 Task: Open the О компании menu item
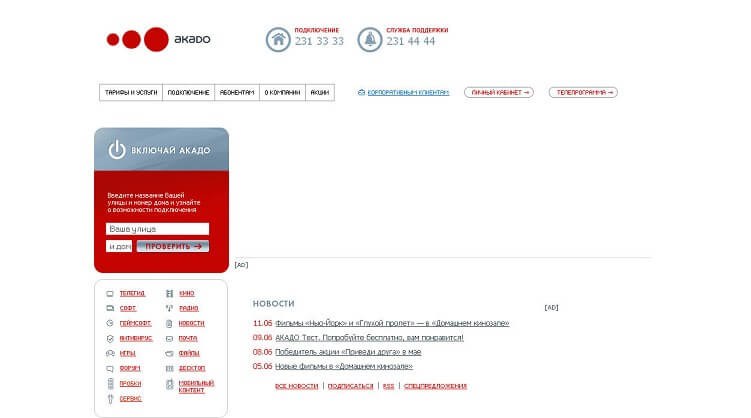282,92
